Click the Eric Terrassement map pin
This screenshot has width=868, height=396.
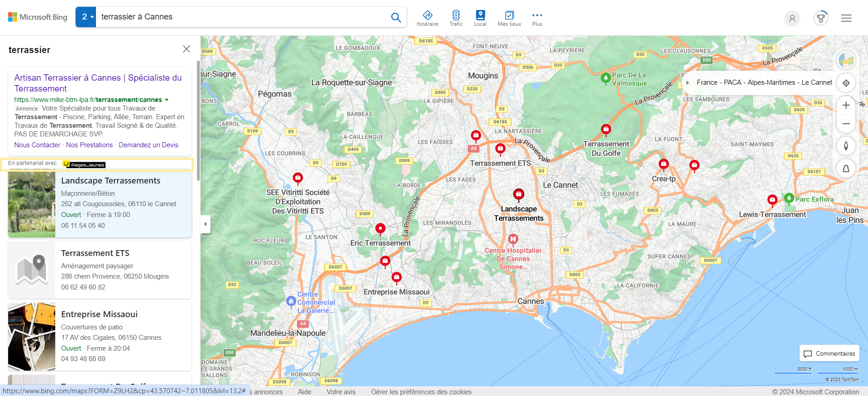coord(380,228)
